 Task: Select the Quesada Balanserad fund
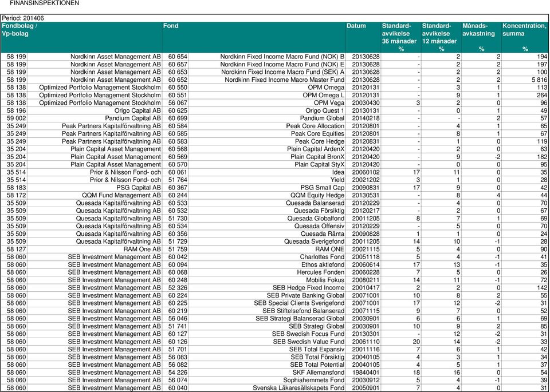(x=315, y=203)
